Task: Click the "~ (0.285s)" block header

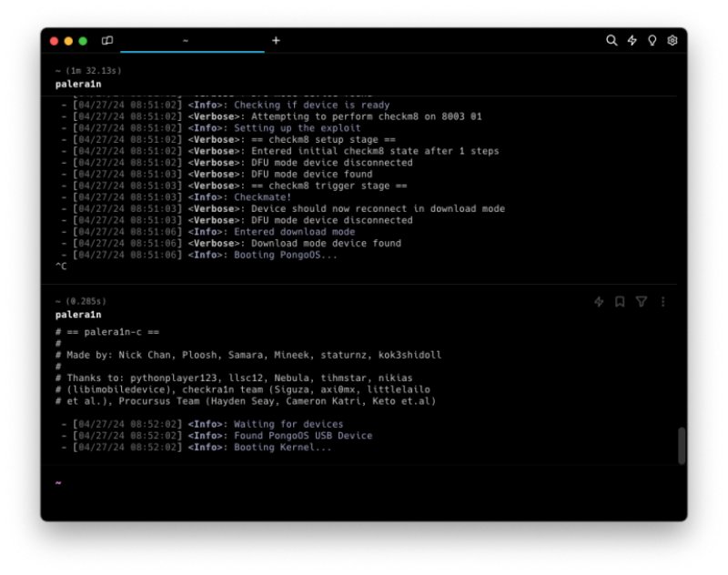Action: pyautogui.click(x=81, y=301)
